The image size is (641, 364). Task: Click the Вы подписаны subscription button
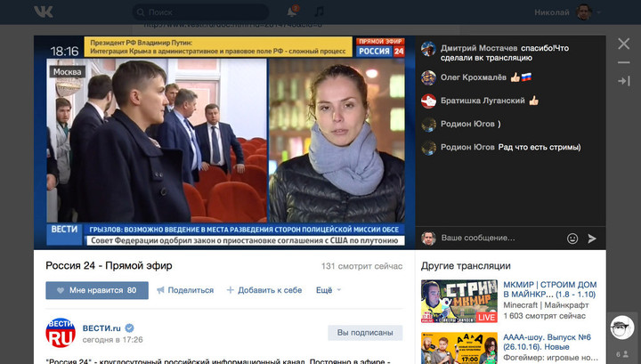[365, 333]
